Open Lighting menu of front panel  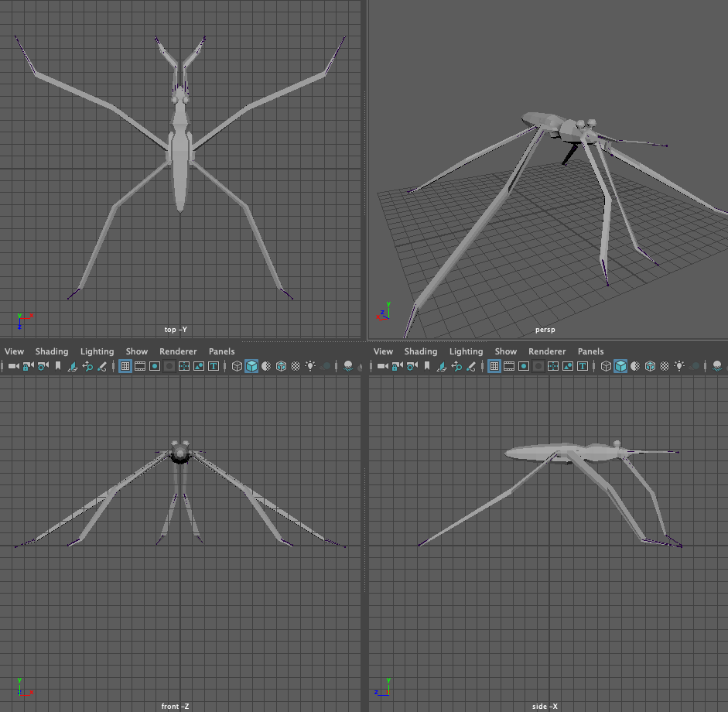[97, 351]
